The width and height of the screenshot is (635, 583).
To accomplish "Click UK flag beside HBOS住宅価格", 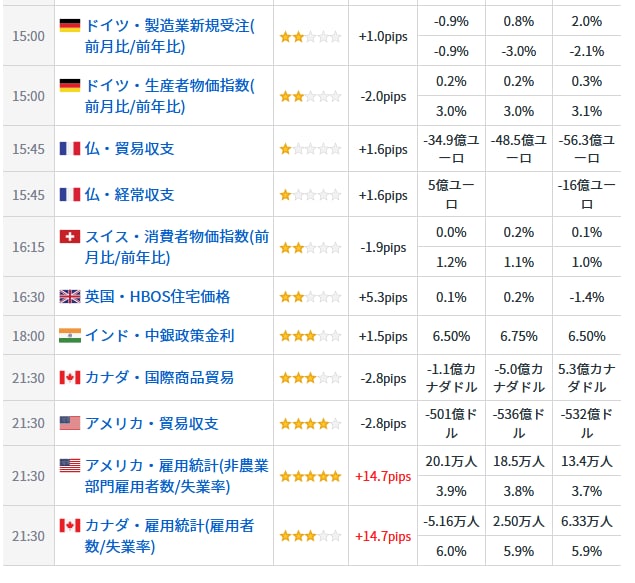I will pos(70,297).
